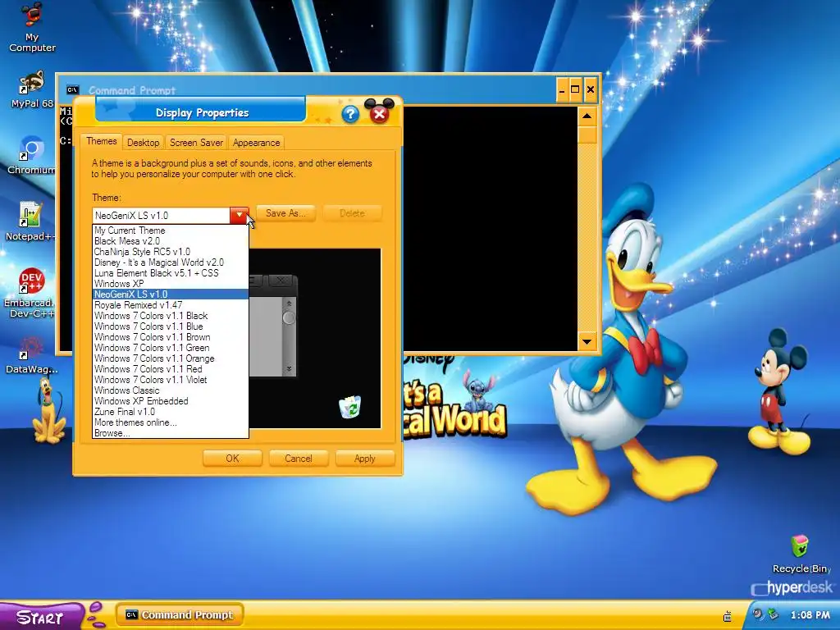Screen dimensions: 840x630
Task: Pick Luna Element Black v5.1 + CSS
Action: 171,273
